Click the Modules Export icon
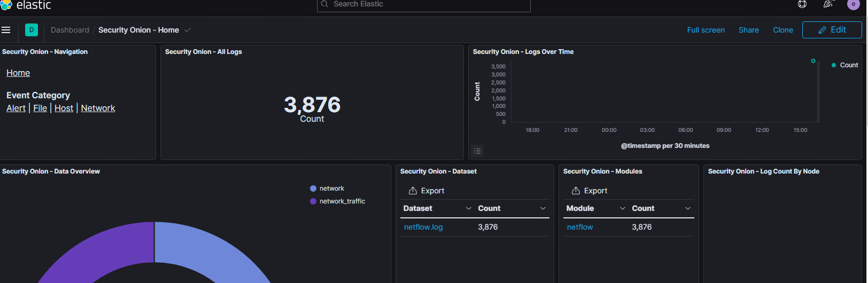 (576, 191)
